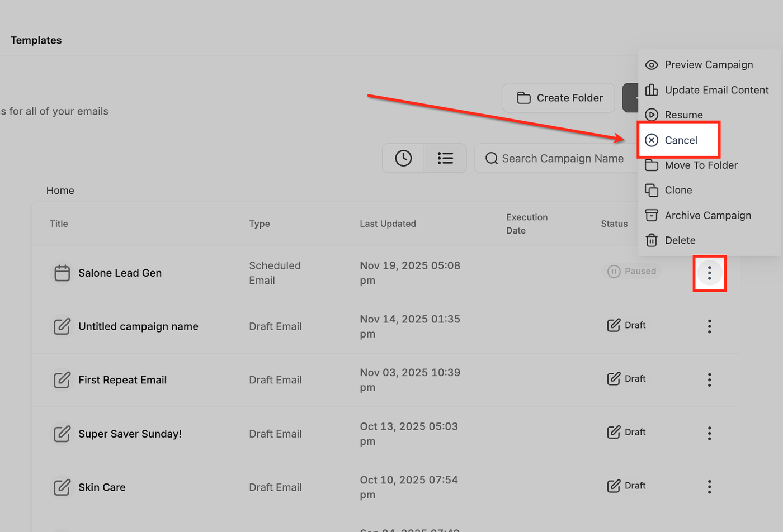This screenshot has height=532, width=783.
Task: Click the Salone Lead Gen calendar icon
Action: click(x=62, y=273)
